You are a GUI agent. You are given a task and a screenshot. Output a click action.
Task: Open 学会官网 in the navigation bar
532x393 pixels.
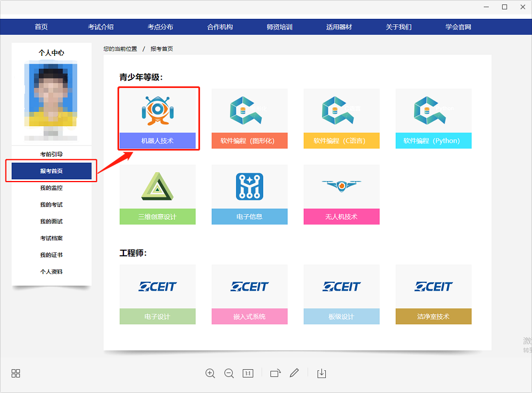pyautogui.click(x=458, y=27)
